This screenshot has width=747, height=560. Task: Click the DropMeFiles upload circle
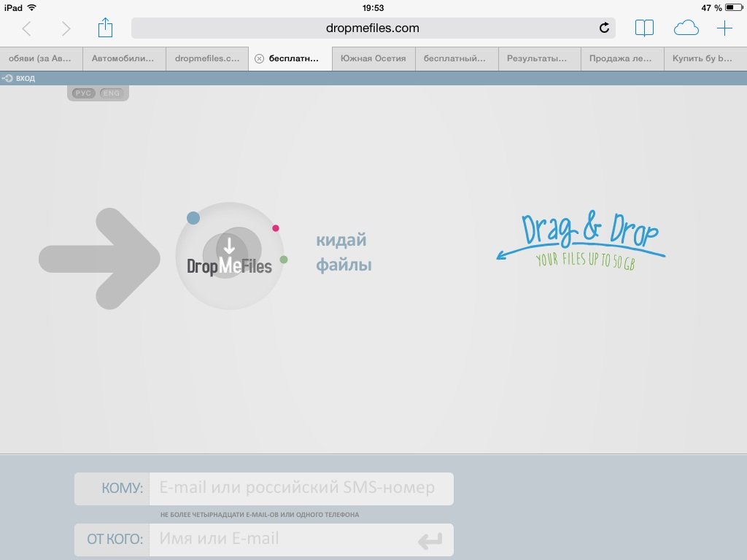pos(230,256)
